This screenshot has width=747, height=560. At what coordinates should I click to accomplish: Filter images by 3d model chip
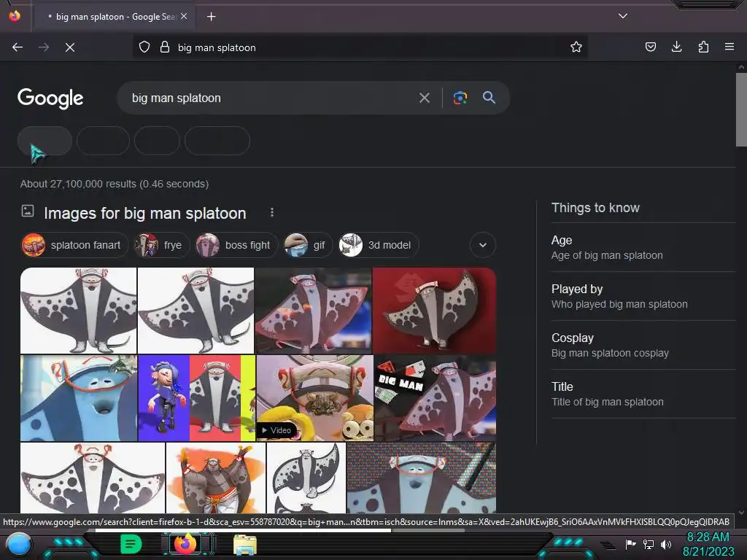378,245
